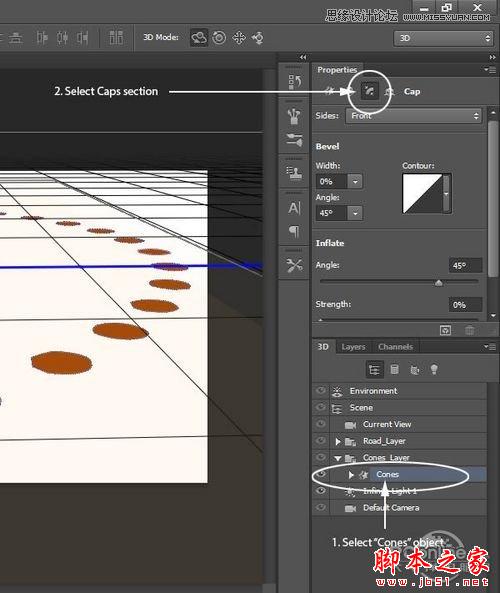Click the render icon in Properties footer
500x593 pixels.
tap(446, 330)
